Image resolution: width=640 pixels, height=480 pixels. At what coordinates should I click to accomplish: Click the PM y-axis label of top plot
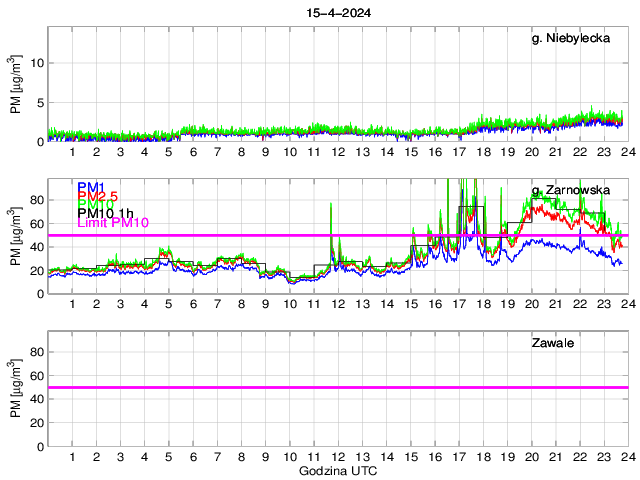tap(15, 85)
